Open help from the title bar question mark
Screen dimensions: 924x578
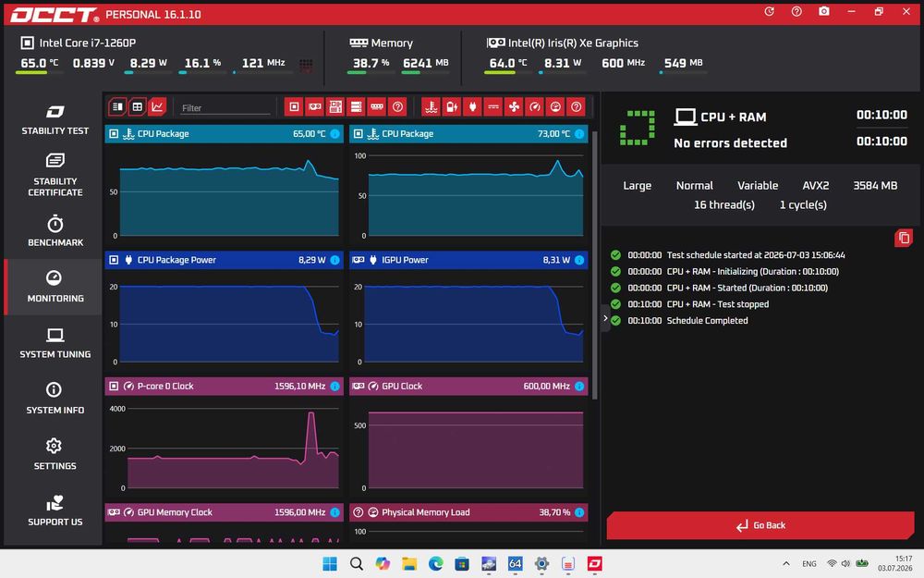pos(796,12)
